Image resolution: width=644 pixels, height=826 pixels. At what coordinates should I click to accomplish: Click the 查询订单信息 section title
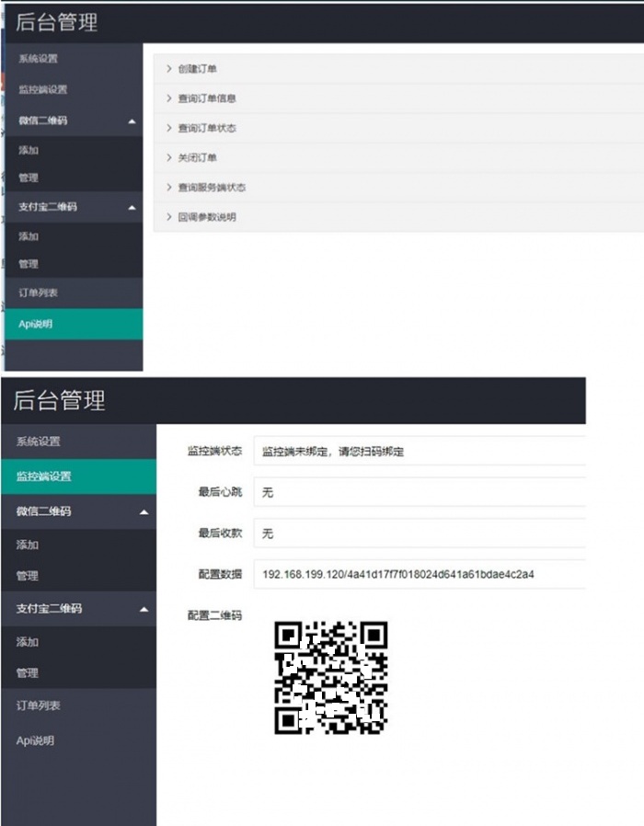(x=207, y=98)
